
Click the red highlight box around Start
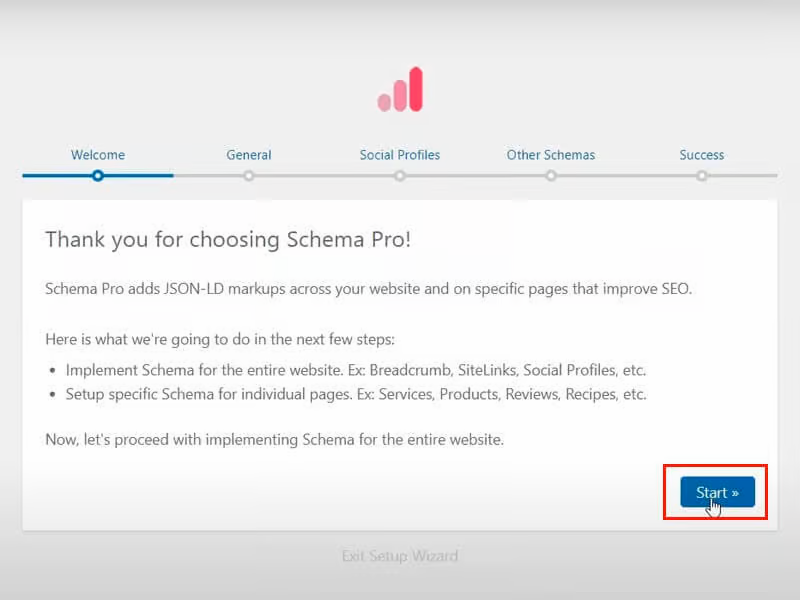(717, 491)
